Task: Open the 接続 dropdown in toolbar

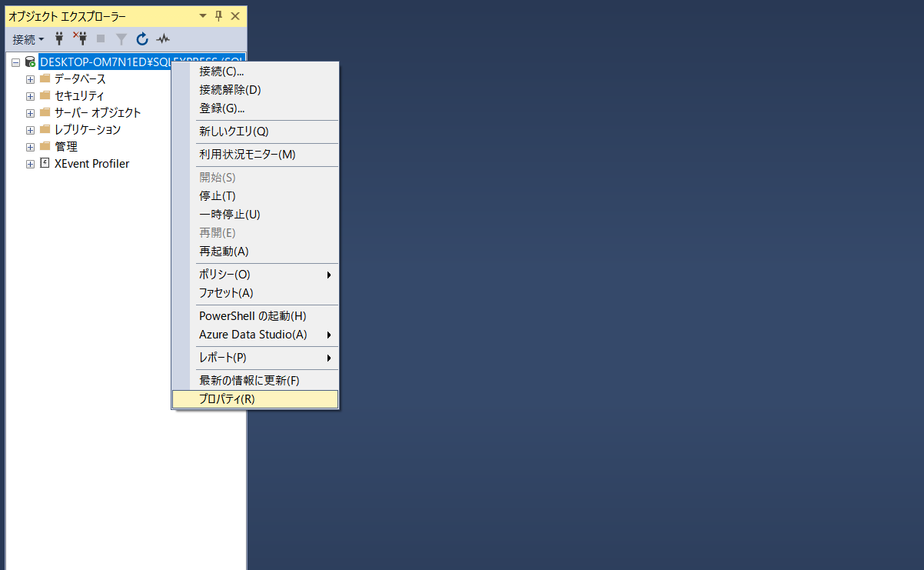Action: tap(28, 38)
